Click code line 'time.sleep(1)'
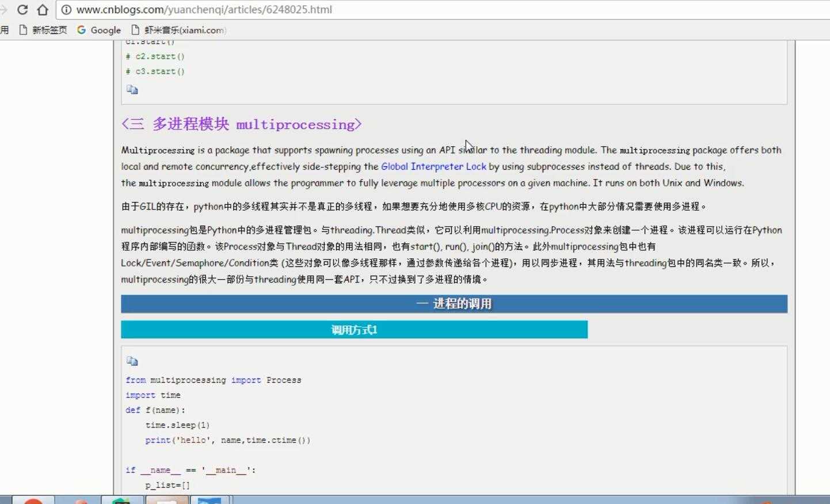 pyautogui.click(x=177, y=425)
